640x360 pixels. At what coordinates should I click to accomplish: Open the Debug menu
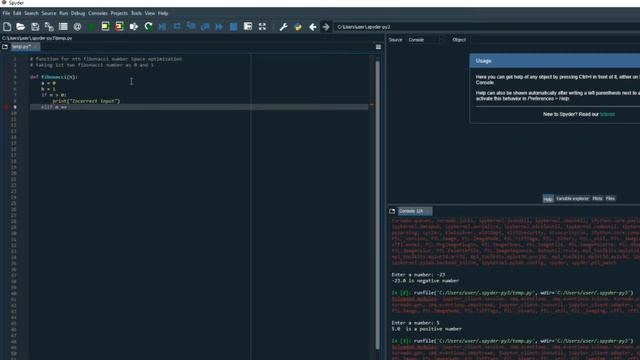(x=78, y=13)
